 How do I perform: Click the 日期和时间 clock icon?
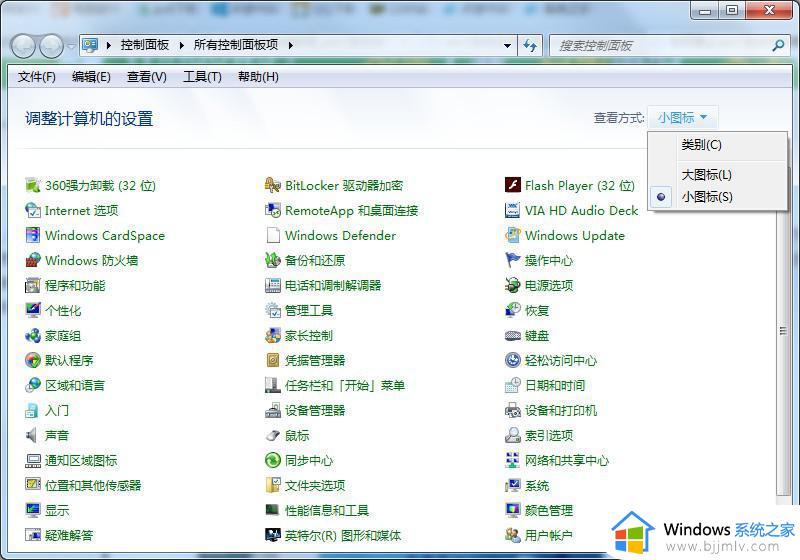coord(513,385)
